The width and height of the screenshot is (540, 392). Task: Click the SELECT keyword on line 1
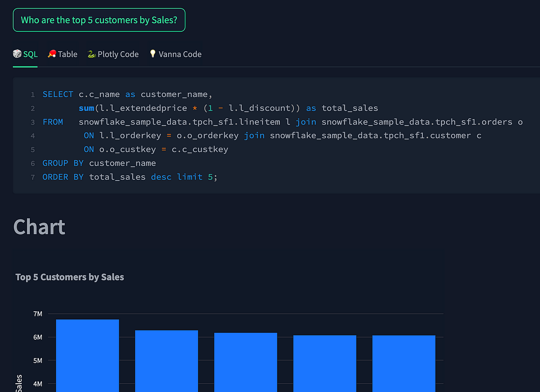[58, 94]
